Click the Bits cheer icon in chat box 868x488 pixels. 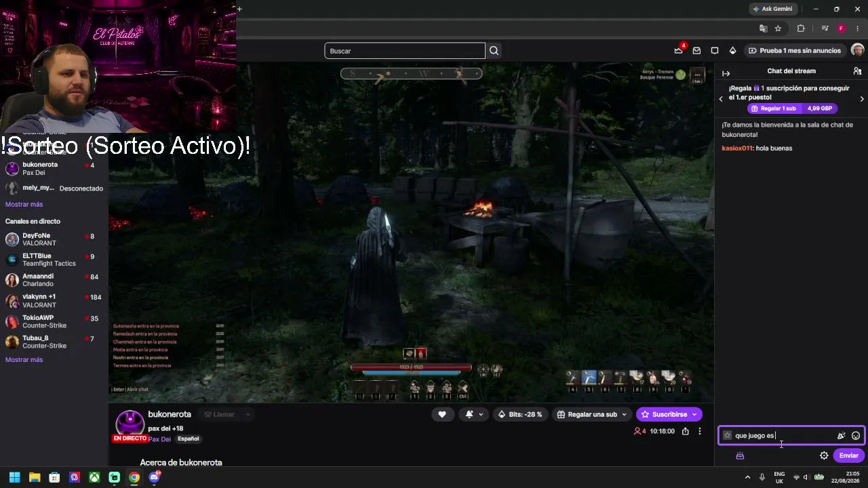pyautogui.click(x=841, y=436)
